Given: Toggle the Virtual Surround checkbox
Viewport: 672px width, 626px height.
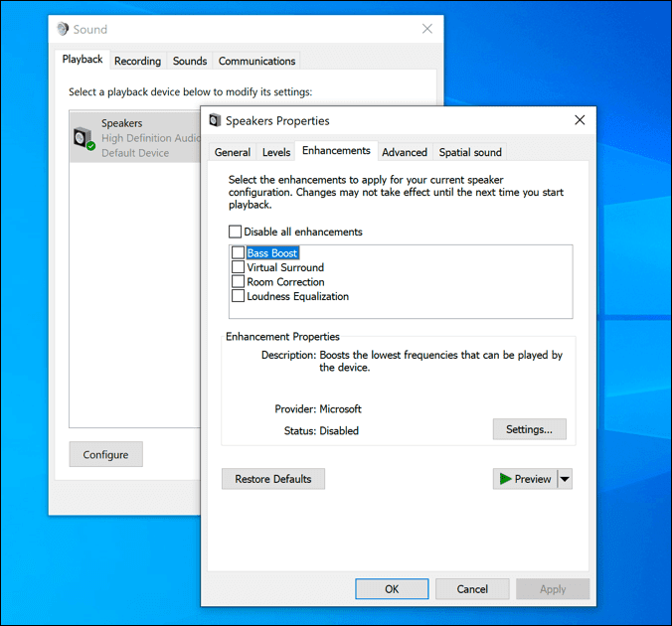Looking at the screenshot, I should [x=238, y=267].
